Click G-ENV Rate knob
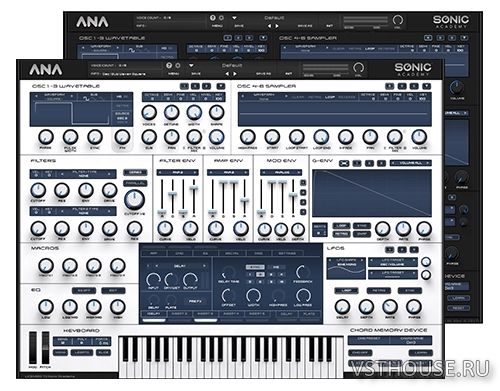This screenshot has height=391, width=500. click(403, 229)
